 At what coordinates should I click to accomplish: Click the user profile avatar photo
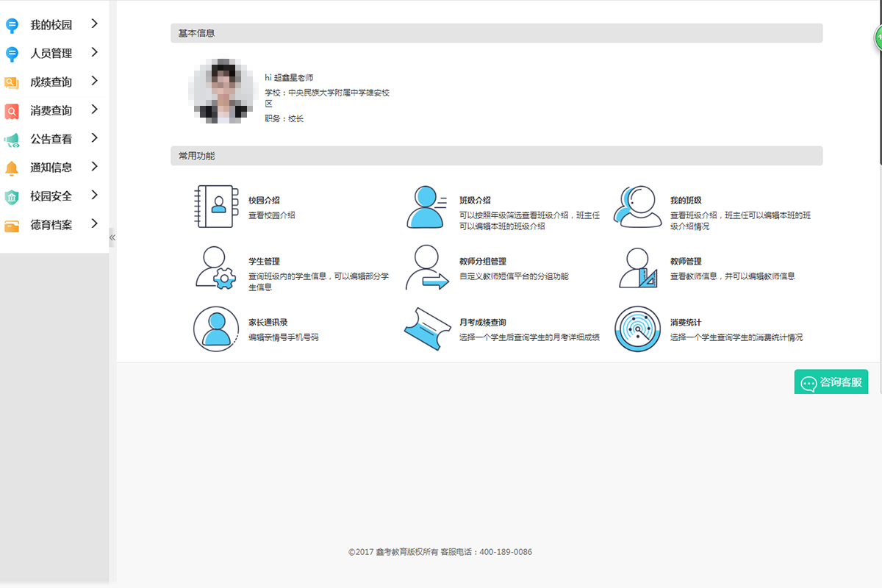[224, 90]
